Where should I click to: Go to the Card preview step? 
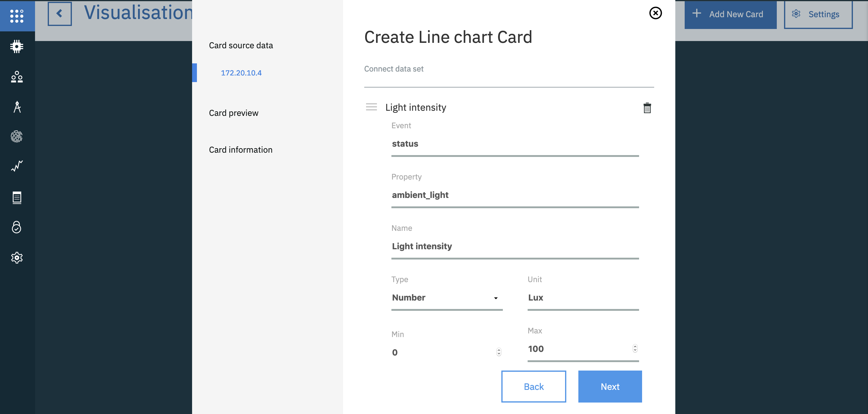point(233,113)
